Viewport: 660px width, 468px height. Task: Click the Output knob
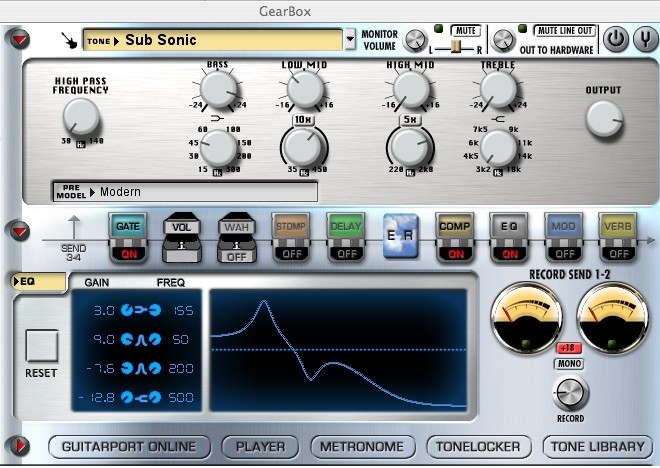point(604,119)
